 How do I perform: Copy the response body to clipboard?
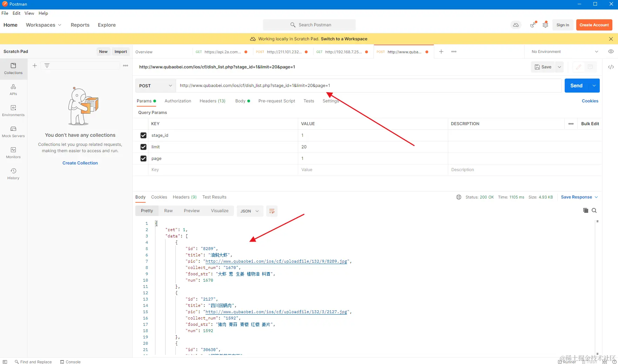(x=586, y=210)
